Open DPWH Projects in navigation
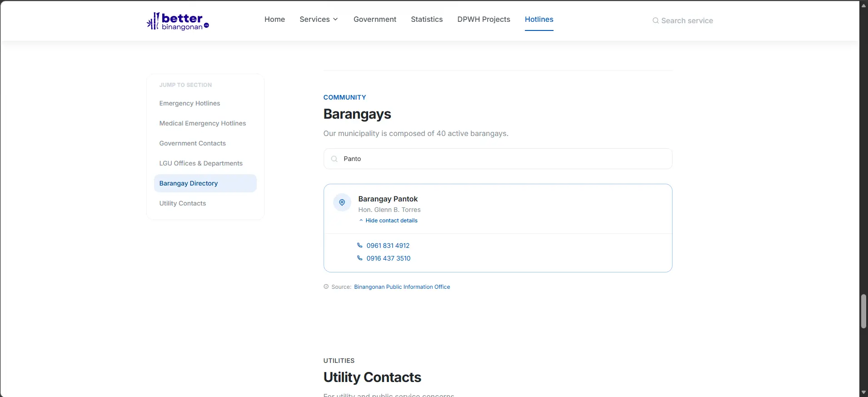This screenshot has height=397, width=868. 484,19
